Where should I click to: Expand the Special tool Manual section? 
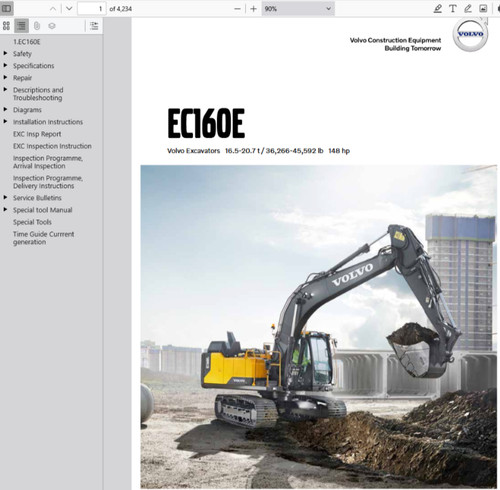pos(5,209)
